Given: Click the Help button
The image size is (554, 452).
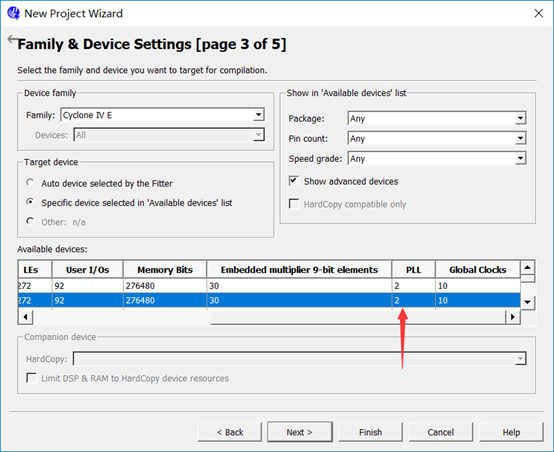Looking at the screenshot, I should point(511,432).
